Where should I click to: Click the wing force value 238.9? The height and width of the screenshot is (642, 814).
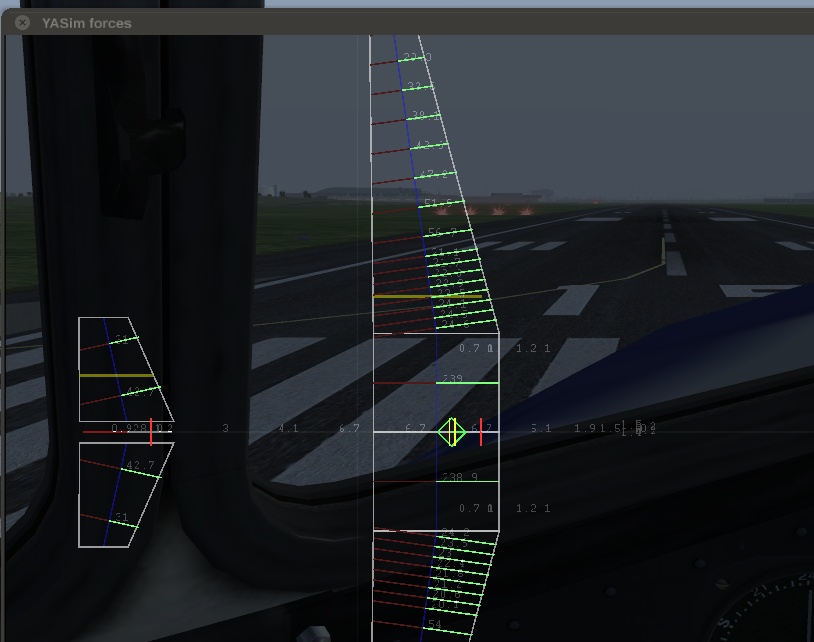click(460, 476)
